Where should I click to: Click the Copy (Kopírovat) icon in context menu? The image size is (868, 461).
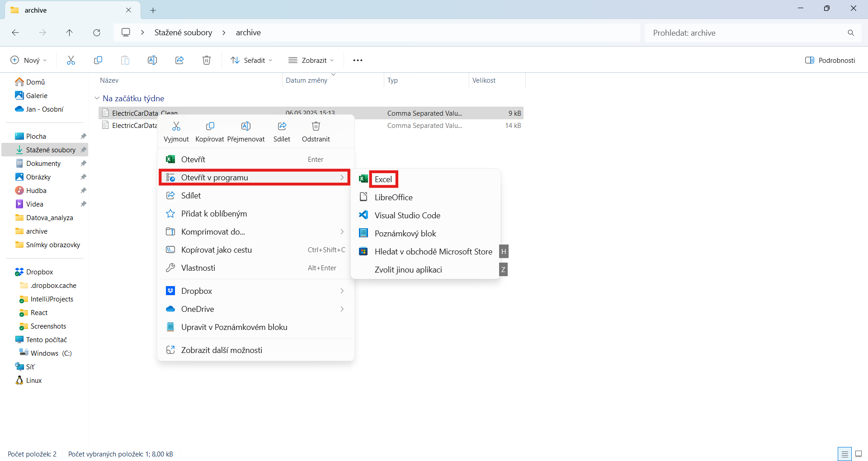pyautogui.click(x=210, y=127)
